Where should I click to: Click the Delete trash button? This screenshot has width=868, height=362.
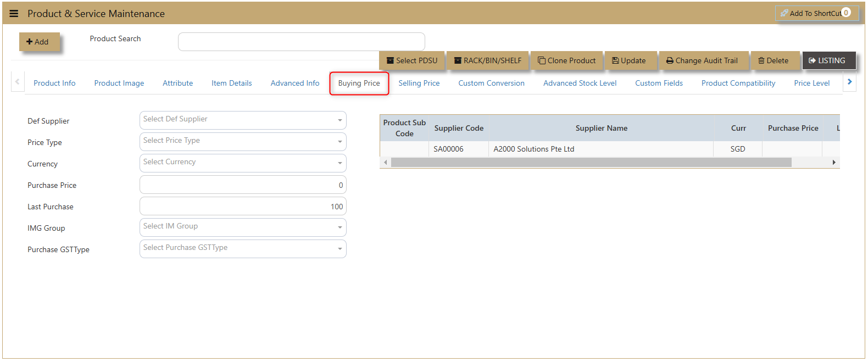(774, 60)
